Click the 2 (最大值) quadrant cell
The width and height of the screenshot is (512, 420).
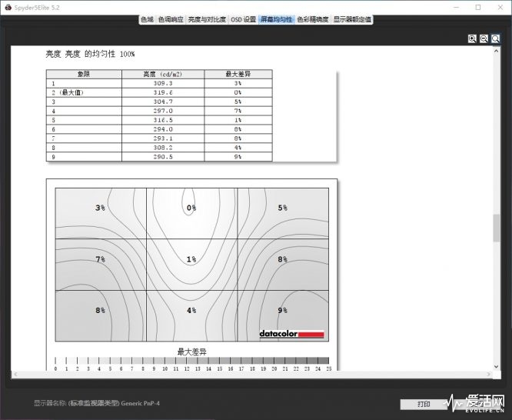pyautogui.click(x=84, y=92)
